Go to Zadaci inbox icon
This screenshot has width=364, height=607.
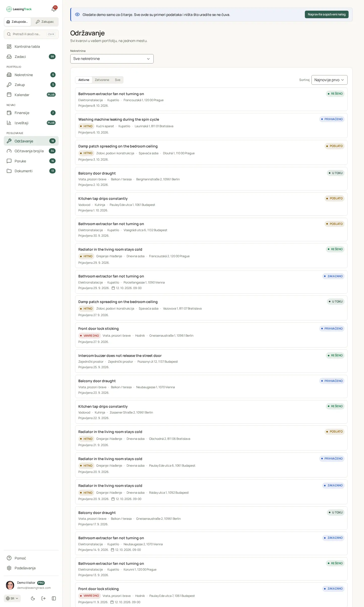[9, 57]
